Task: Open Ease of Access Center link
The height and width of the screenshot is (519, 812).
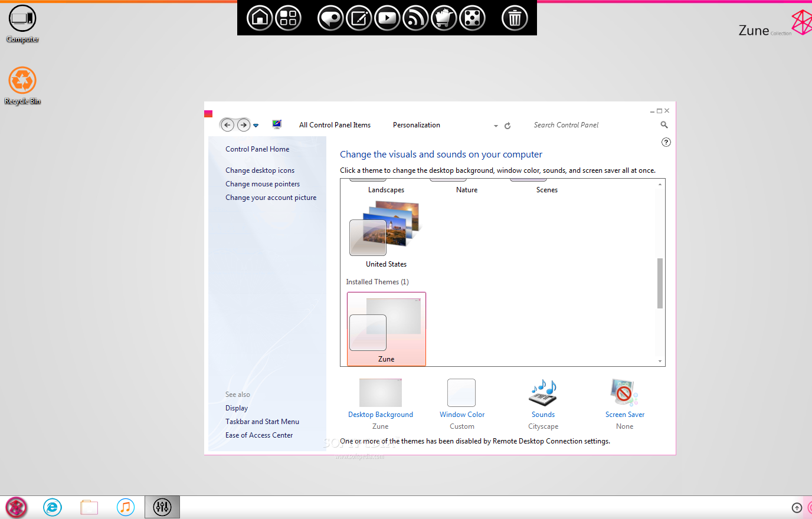Action: [x=259, y=435]
